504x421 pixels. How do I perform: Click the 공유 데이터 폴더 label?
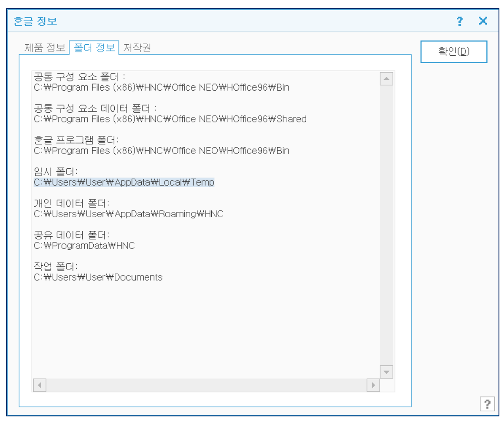point(71,235)
